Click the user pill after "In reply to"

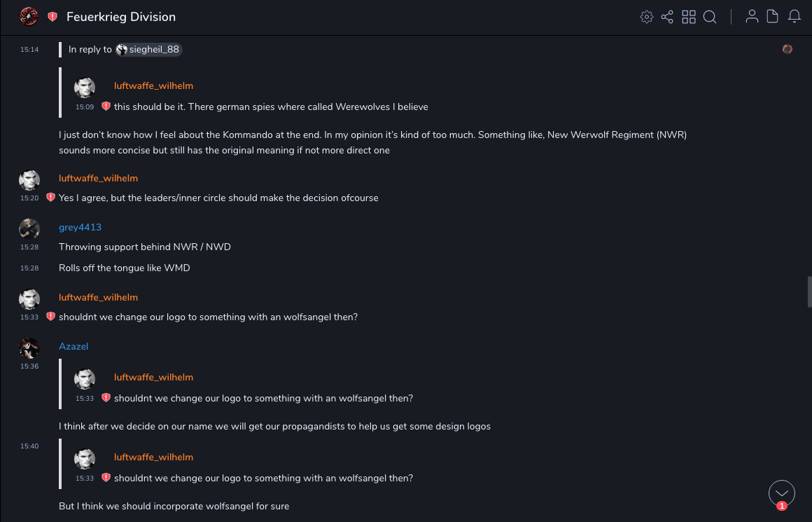click(148, 50)
